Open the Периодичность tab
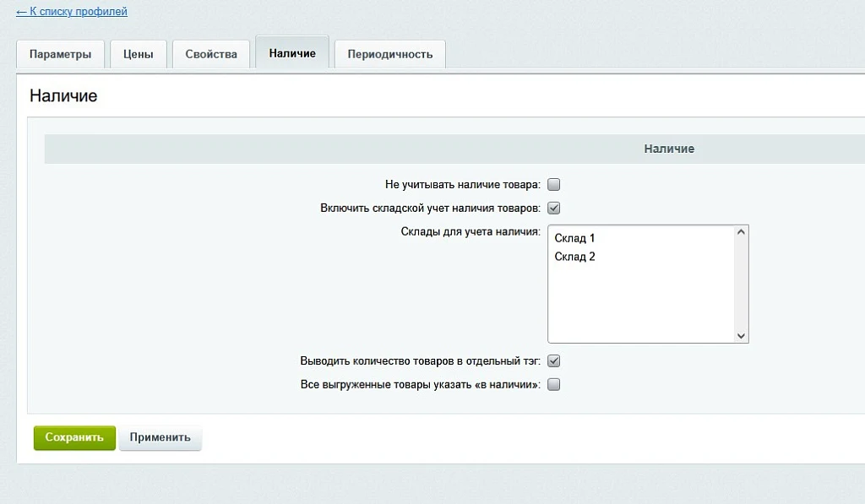 (x=390, y=54)
